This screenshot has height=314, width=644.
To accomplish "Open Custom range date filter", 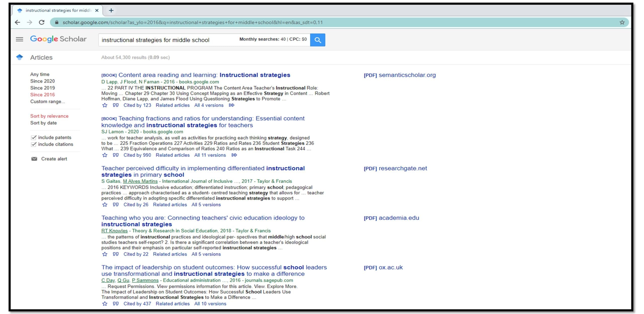I will [48, 102].
